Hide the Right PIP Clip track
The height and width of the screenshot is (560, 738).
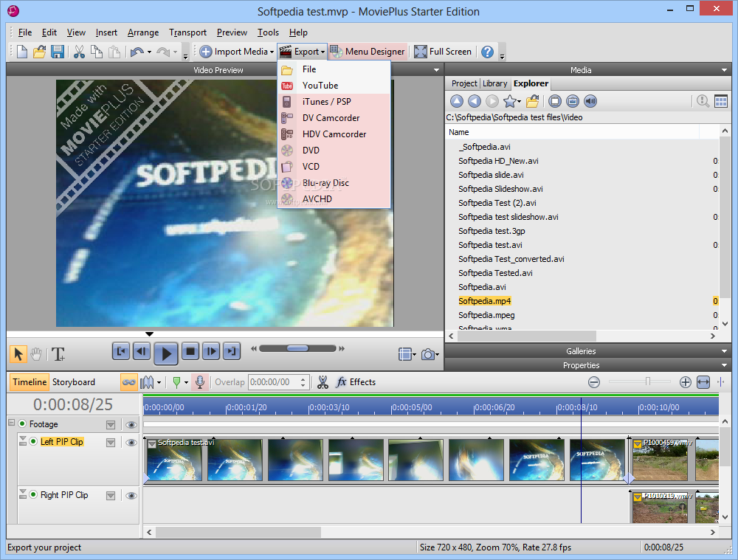coord(131,496)
